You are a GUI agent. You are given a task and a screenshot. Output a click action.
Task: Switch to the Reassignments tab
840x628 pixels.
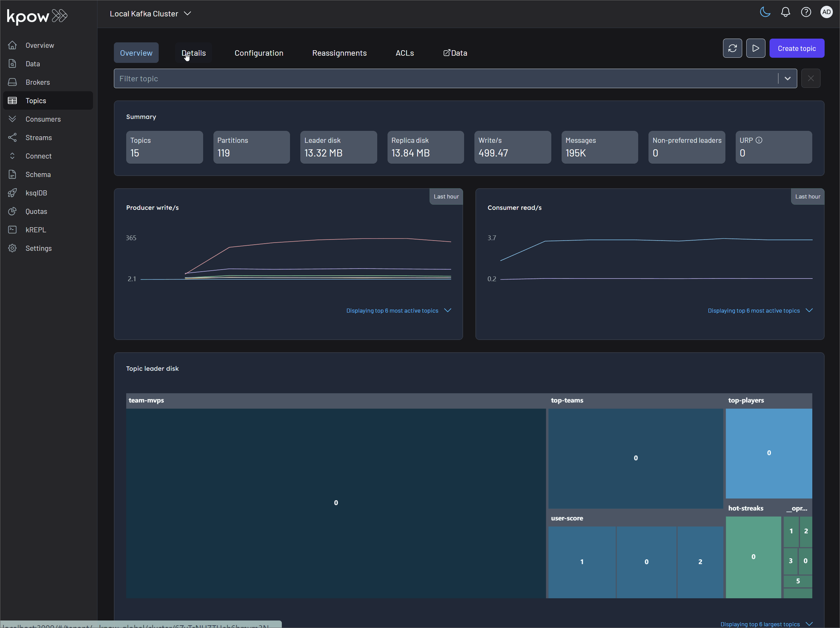tap(339, 53)
